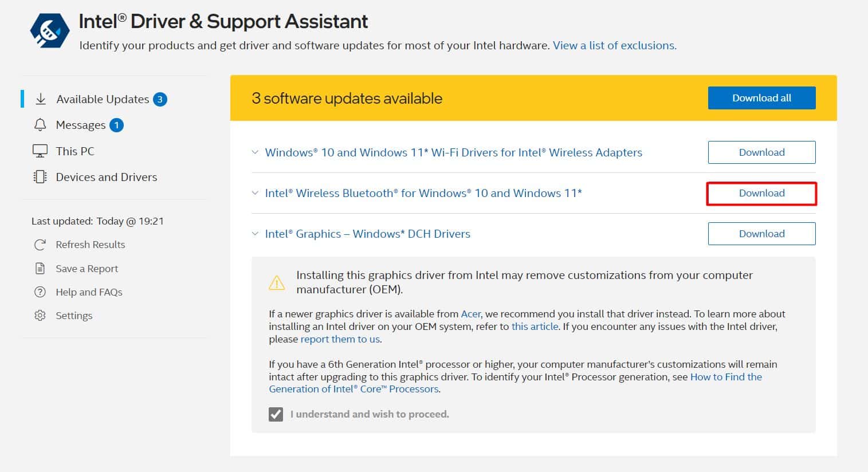Image resolution: width=868 pixels, height=472 pixels.
Task: Follow the 'report them to us' link
Action: (340, 339)
